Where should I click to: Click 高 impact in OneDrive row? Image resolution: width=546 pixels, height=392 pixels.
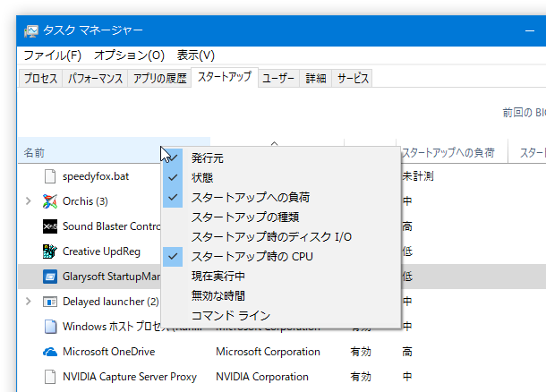point(407,352)
